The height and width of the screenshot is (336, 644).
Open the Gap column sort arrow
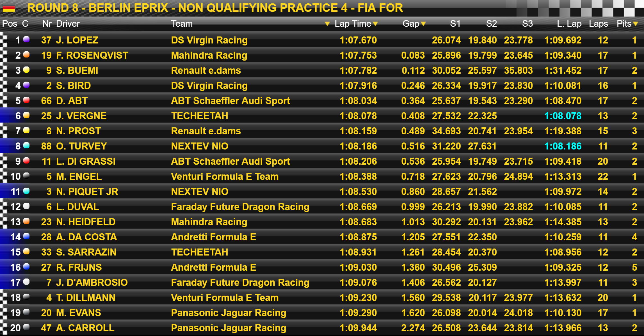[x=423, y=24]
